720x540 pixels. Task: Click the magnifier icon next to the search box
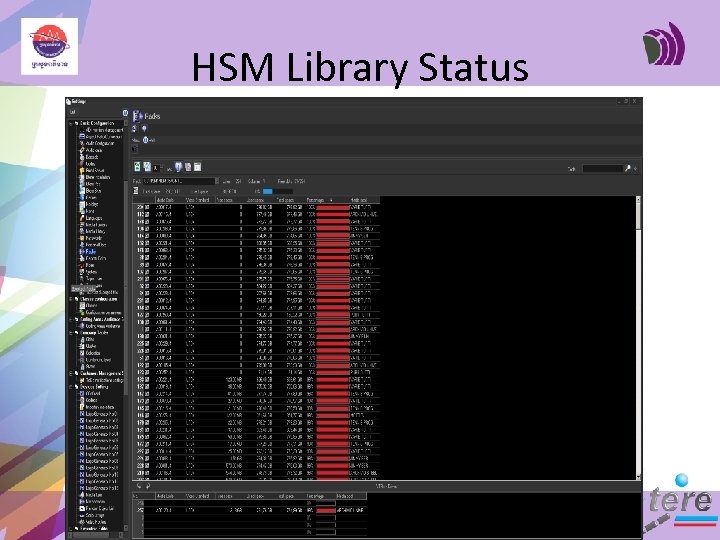coord(627,169)
